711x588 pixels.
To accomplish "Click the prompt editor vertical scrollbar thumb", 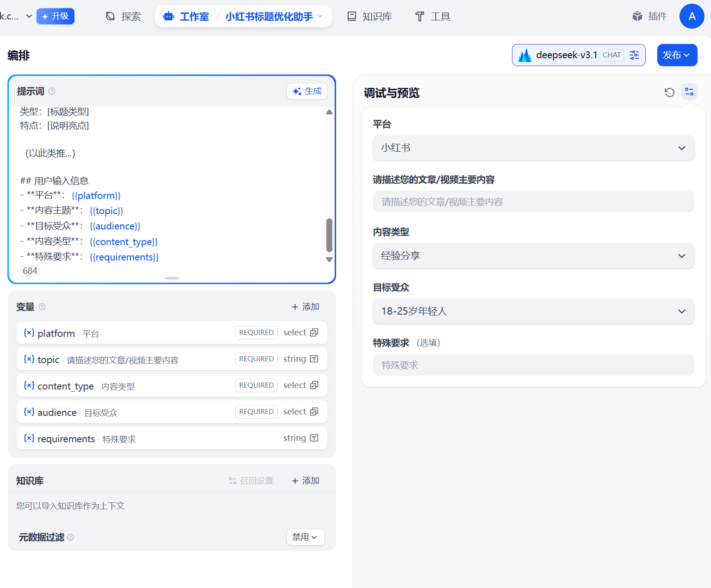I will (329, 235).
